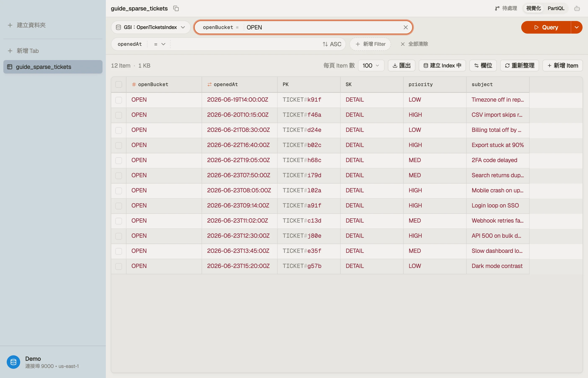Click openedAt column header
The height and width of the screenshot is (378, 588).
(x=240, y=84)
